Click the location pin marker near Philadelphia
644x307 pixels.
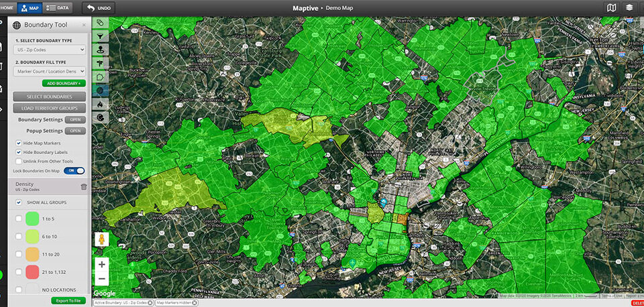(383, 202)
